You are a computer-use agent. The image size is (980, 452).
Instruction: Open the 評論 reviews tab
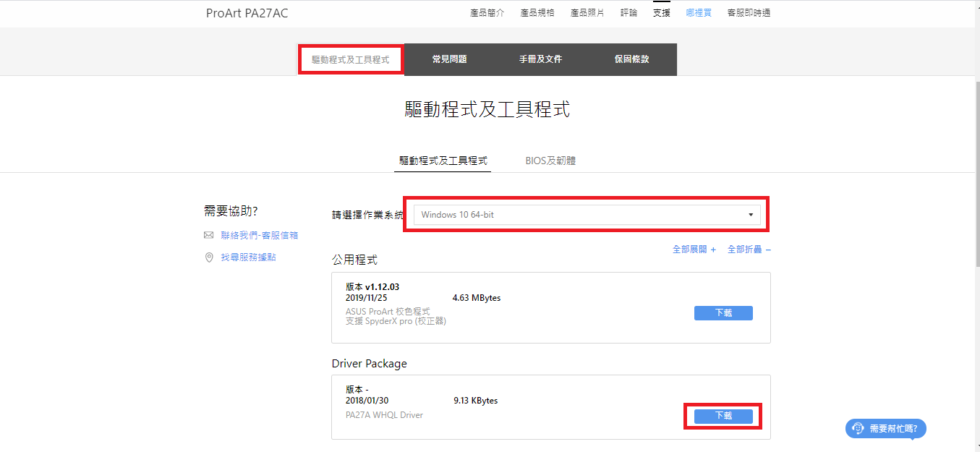[629, 13]
